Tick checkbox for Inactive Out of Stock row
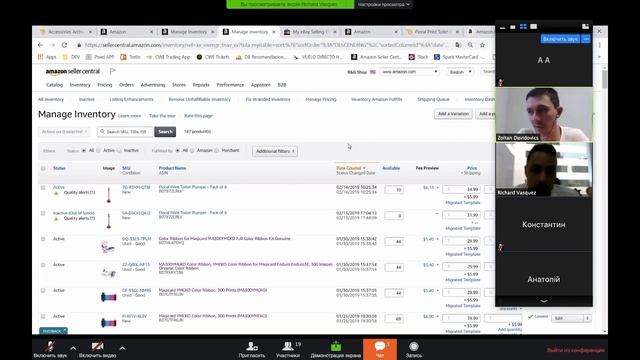Image resolution: width=640 pixels, height=360 pixels. pyautogui.click(x=43, y=213)
